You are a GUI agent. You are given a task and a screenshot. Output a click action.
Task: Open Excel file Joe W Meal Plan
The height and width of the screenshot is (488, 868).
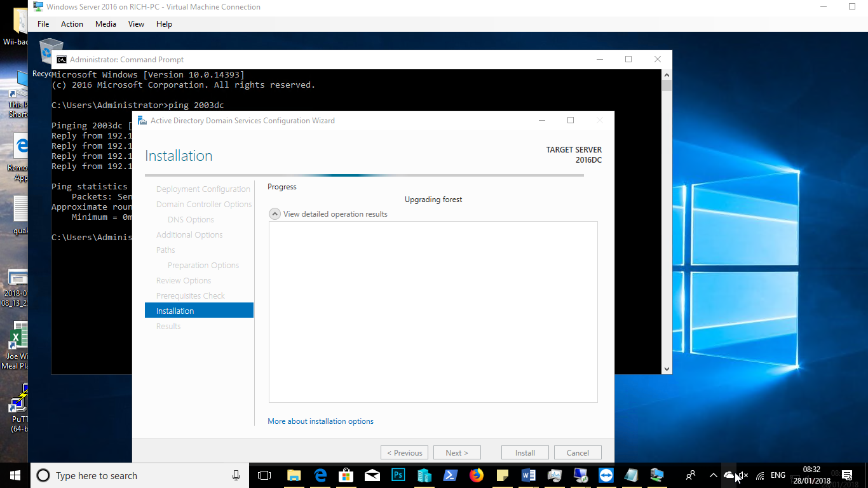[17, 345]
